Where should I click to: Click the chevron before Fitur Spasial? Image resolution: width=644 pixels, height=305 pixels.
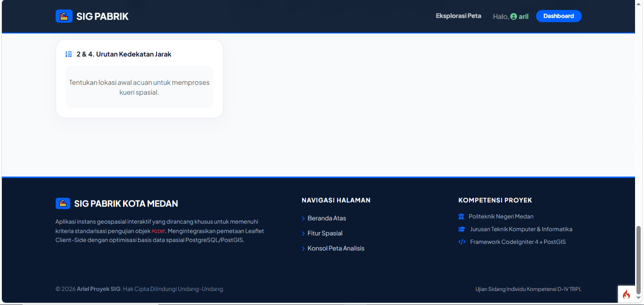click(303, 233)
